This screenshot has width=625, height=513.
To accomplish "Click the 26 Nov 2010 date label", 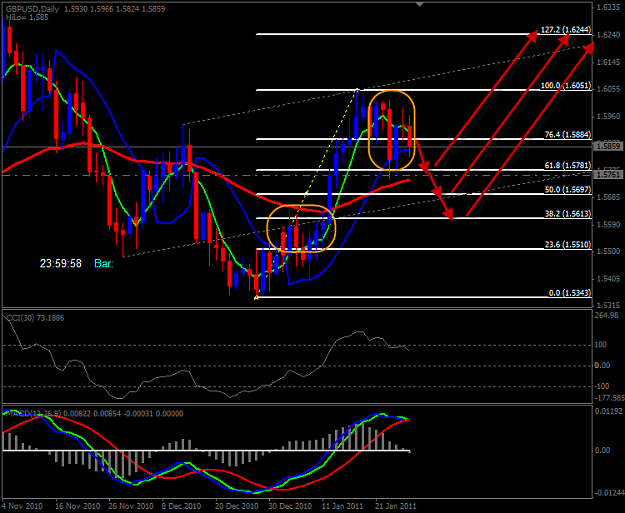I will click(x=131, y=506).
